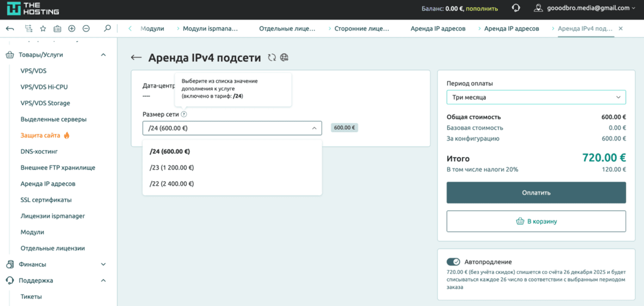This screenshot has height=306, width=644.
Task: Open Аренда IP адресов in sidebar
Action: [48, 184]
